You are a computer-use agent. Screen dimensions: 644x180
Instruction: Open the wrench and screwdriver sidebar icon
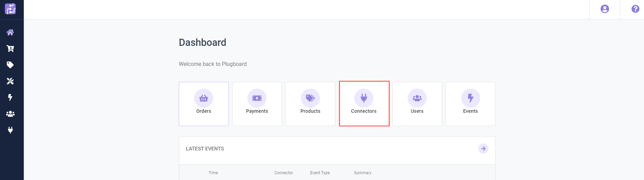[x=10, y=81]
